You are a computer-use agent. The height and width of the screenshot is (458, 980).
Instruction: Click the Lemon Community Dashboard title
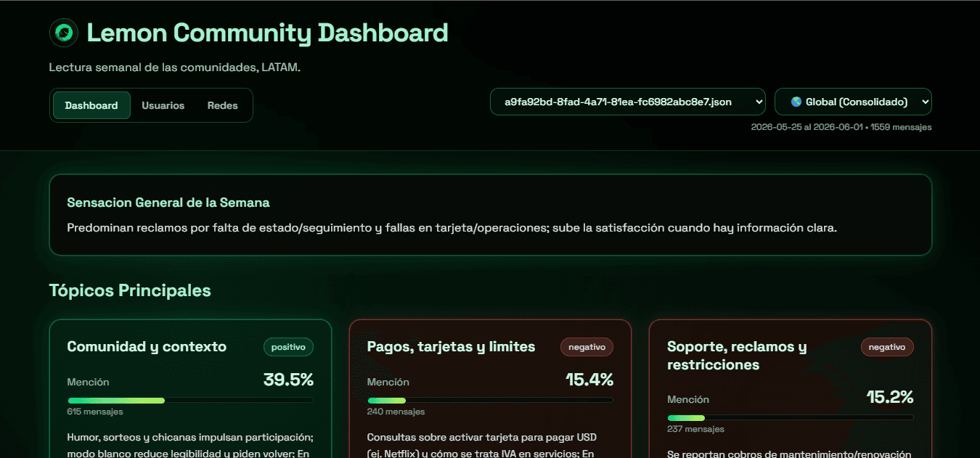pyautogui.click(x=268, y=33)
